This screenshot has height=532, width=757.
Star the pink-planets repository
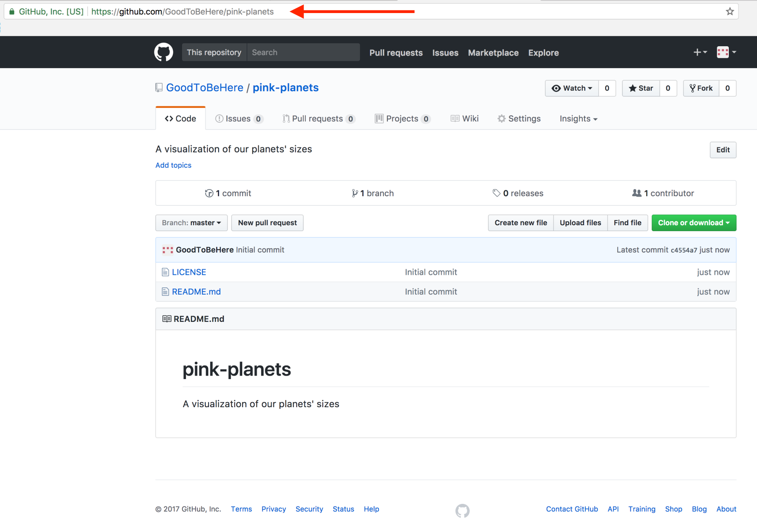[x=641, y=88]
